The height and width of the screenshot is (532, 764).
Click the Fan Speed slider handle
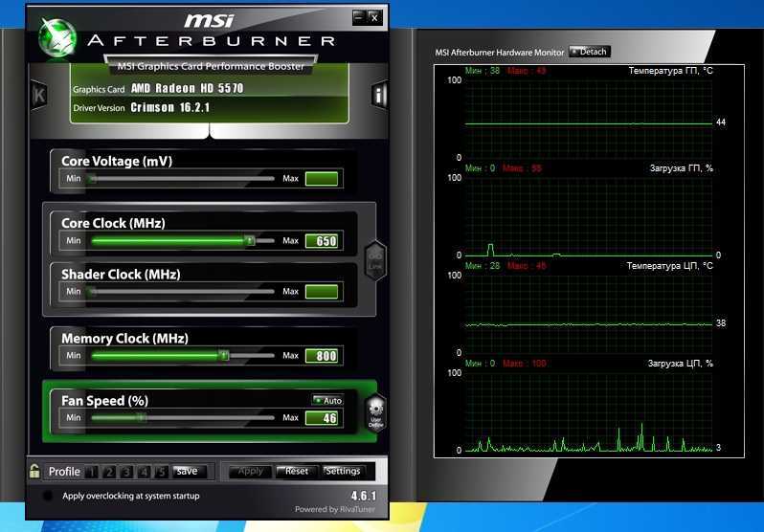pyautogui.click(x=141, y=417)
